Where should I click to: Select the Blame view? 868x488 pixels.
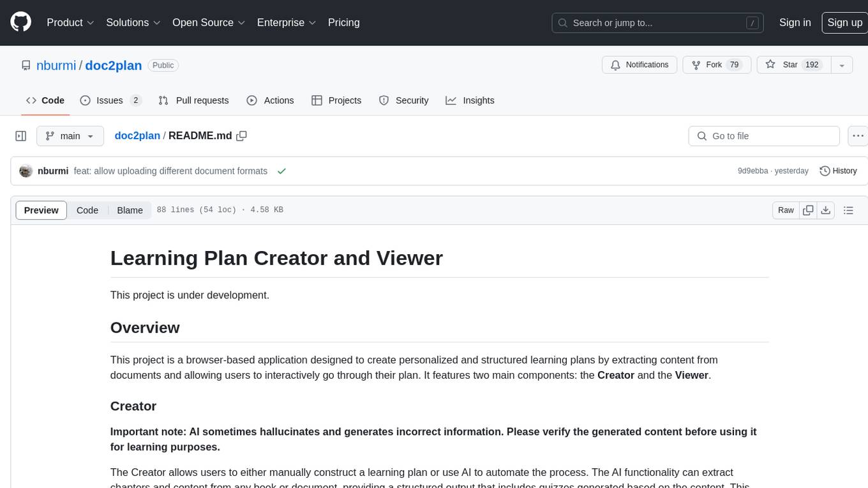point(130,210)
